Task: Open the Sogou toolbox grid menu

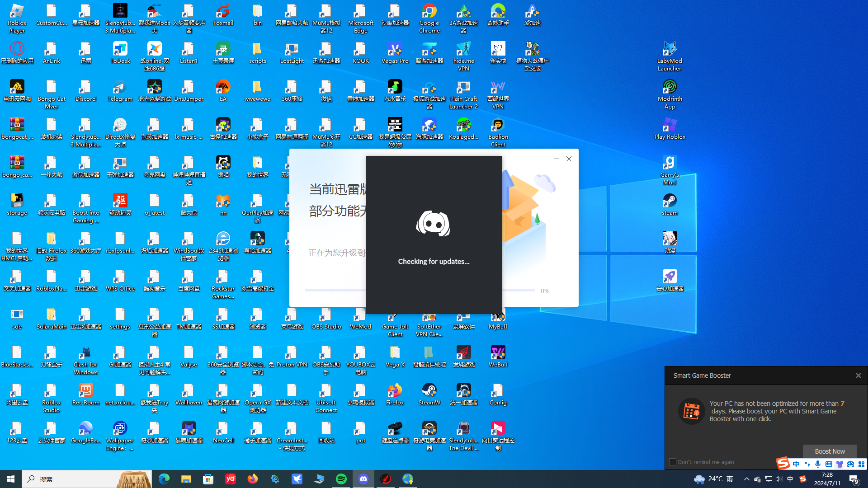Action: 861,464
